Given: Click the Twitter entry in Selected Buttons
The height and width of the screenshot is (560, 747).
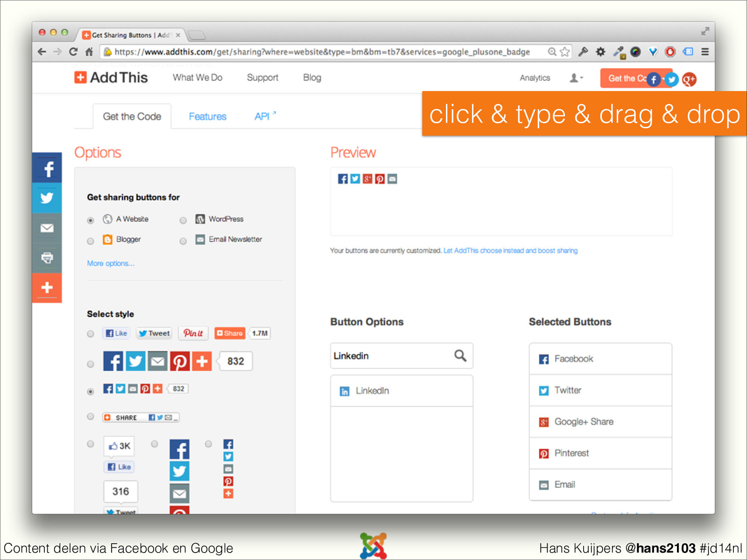Looking at the screenshot, I should pos(600,390).
